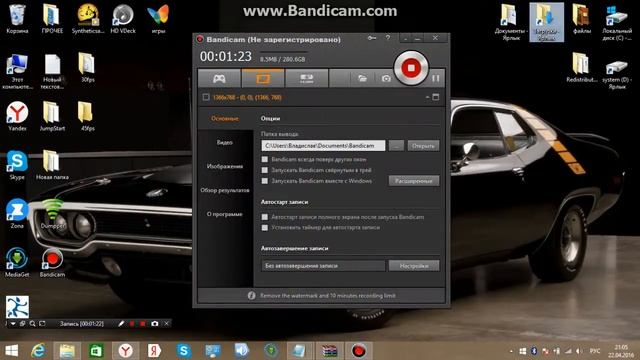Pause the recording in Bandicam

[x=436, y=78]
